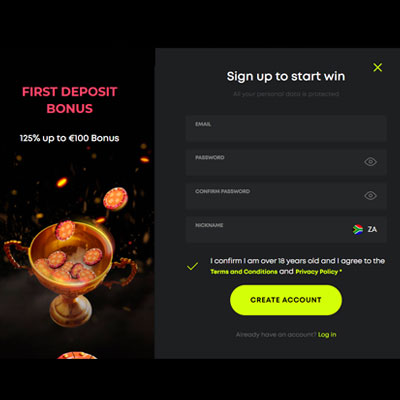Select the 125% up to €100 Bonus text
400x400 pixels.
point(69,138)
